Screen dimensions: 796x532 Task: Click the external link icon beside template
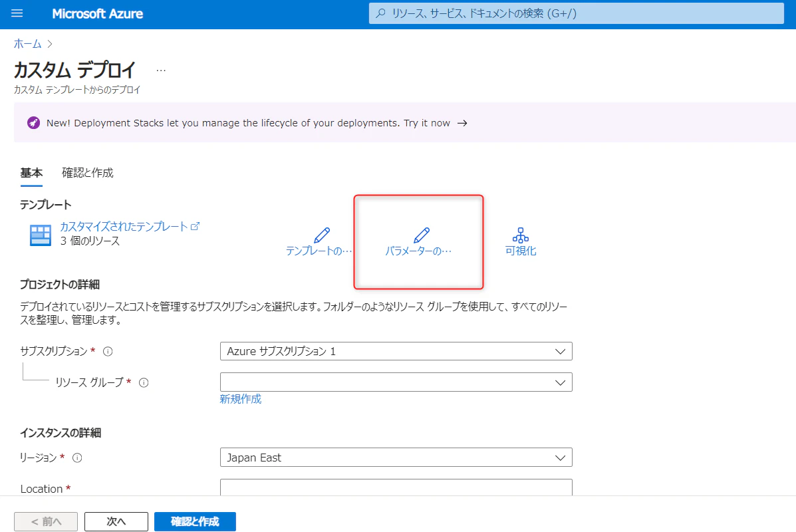pyautogui.click(x=195, y=226)
